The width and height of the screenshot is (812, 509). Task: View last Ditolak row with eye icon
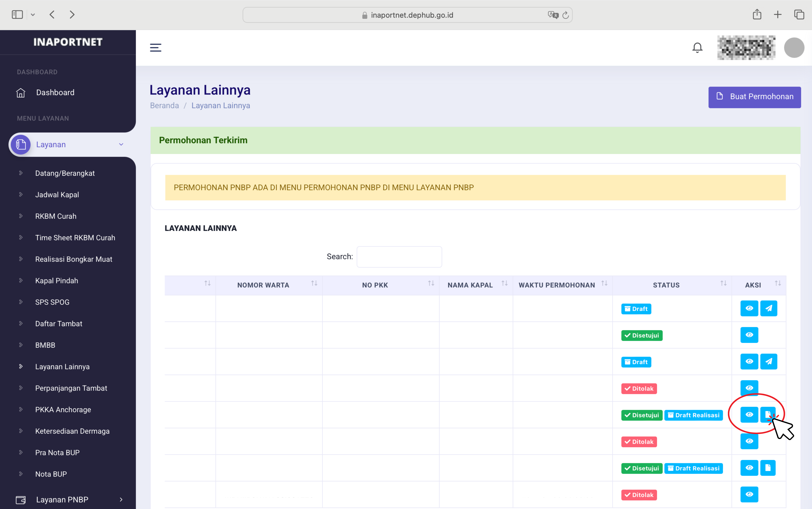(x=749, y=495)
